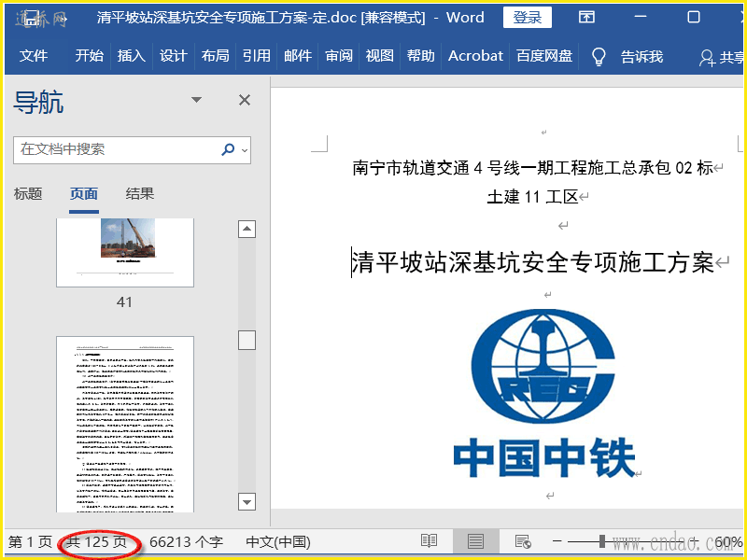Click the 共享 share person icon
Image resolution: width=747 pixels, height=560 pixels.
tap(707, 58)
